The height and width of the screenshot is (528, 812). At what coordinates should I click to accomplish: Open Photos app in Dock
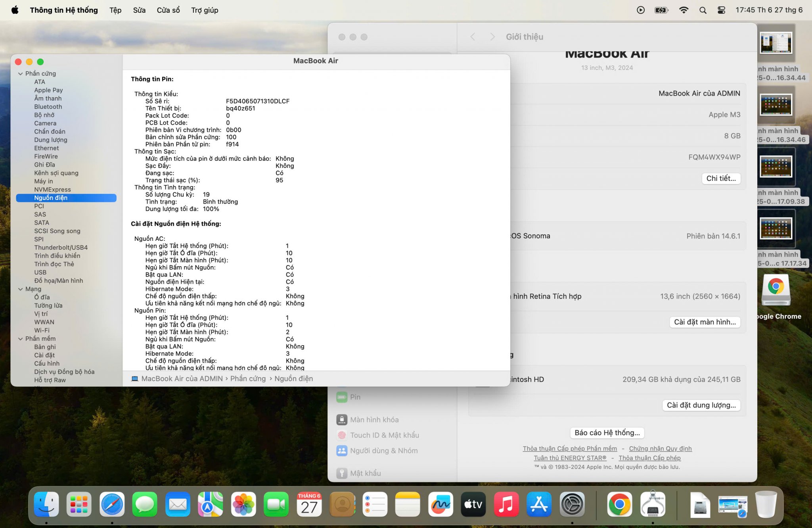[243, 504]
